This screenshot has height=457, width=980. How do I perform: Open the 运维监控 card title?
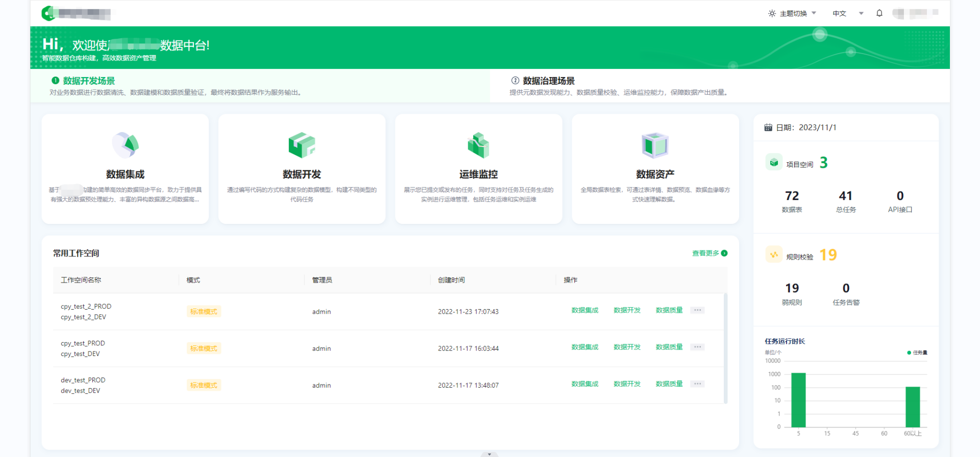pyautogui.click(x=478, y=174)
